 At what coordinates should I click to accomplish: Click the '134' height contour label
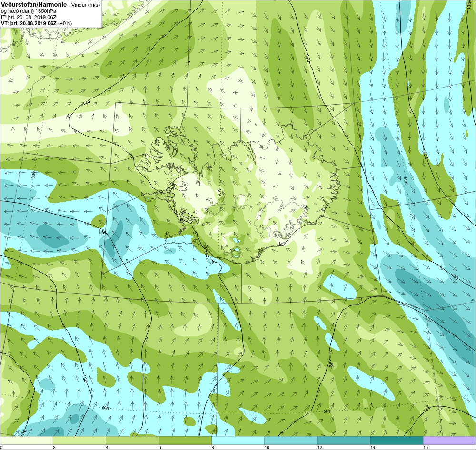coord(23,432)
